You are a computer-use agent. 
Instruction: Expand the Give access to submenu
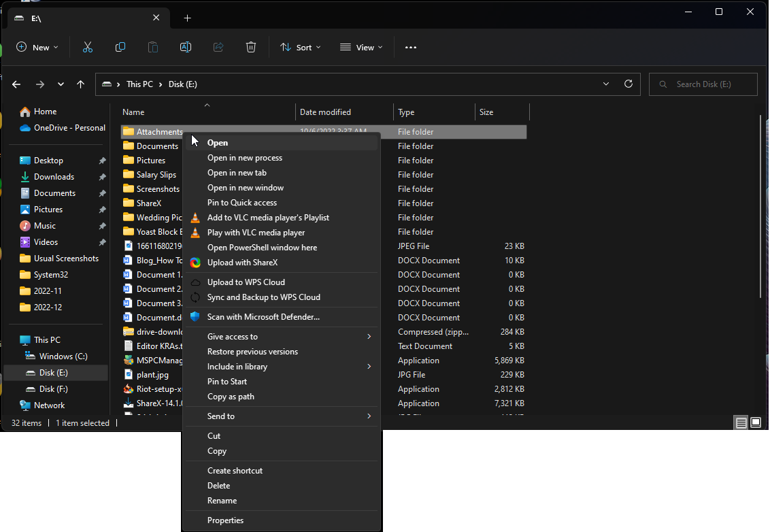point(369,337)
